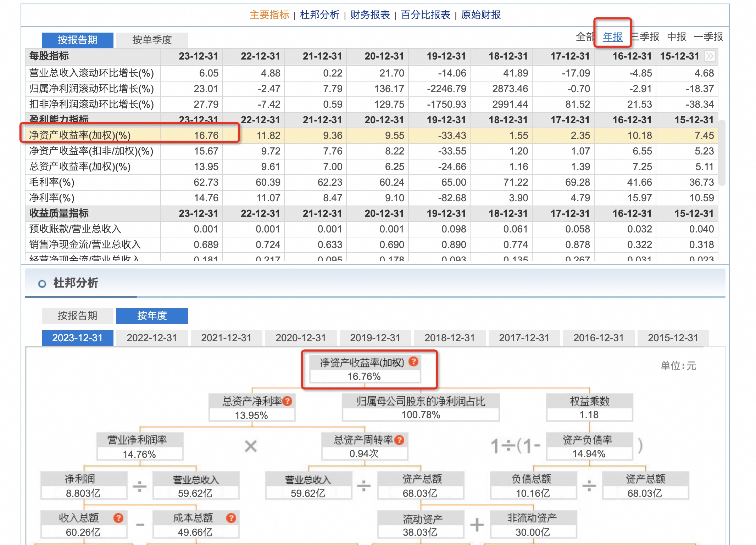Click the 非流动资产 box showing 30.00亿

[x=533, y=524]
